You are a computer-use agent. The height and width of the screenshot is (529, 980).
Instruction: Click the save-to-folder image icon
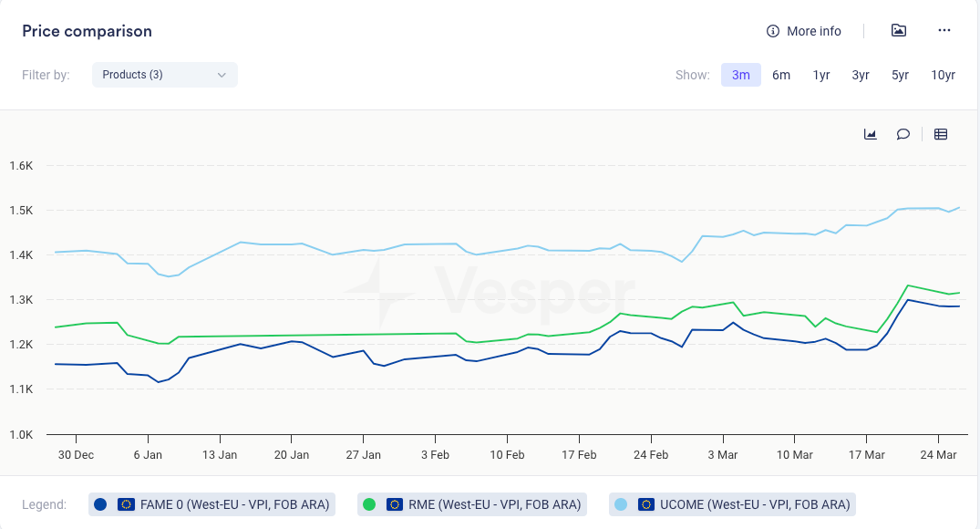(898, 31)
